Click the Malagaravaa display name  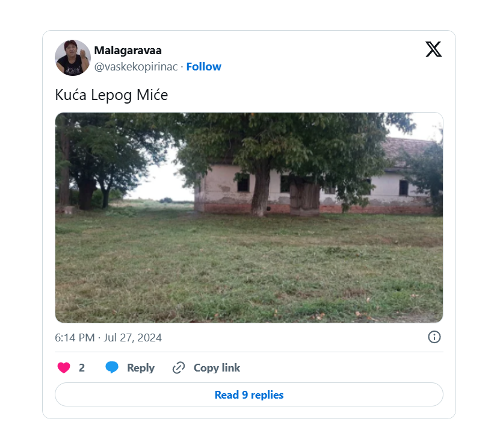pyautogui.click(x=128, y=51)
